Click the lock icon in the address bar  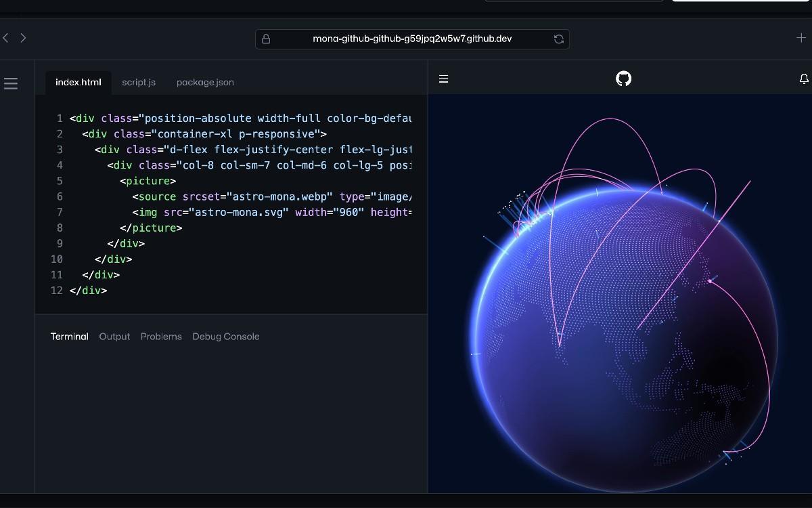[265, 39]
